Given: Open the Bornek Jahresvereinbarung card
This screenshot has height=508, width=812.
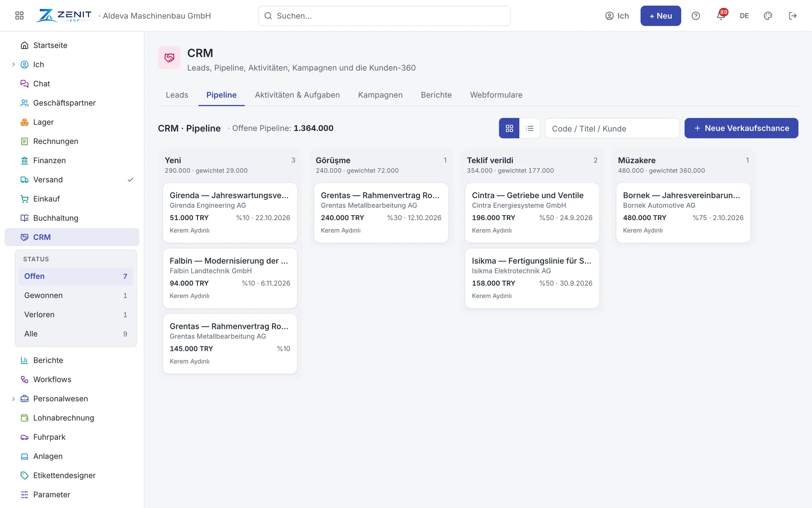Looking at the screenshot, I should tap(683, 213).
